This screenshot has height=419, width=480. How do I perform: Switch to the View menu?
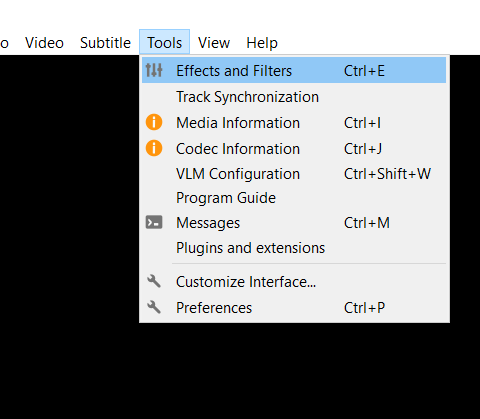[214, 43]
